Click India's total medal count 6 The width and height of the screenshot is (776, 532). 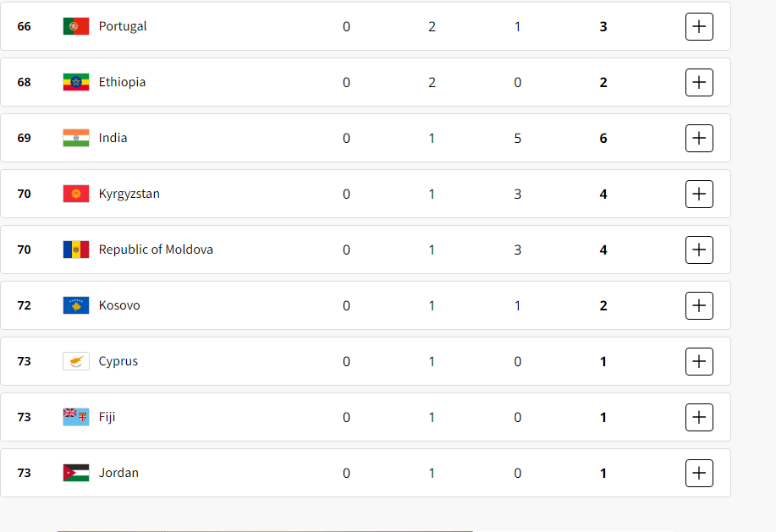[603, 139]
